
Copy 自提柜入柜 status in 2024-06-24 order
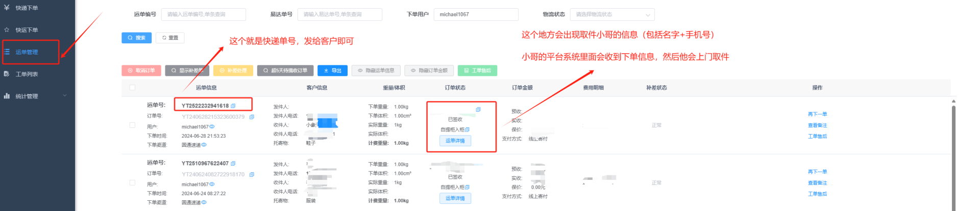468,188
